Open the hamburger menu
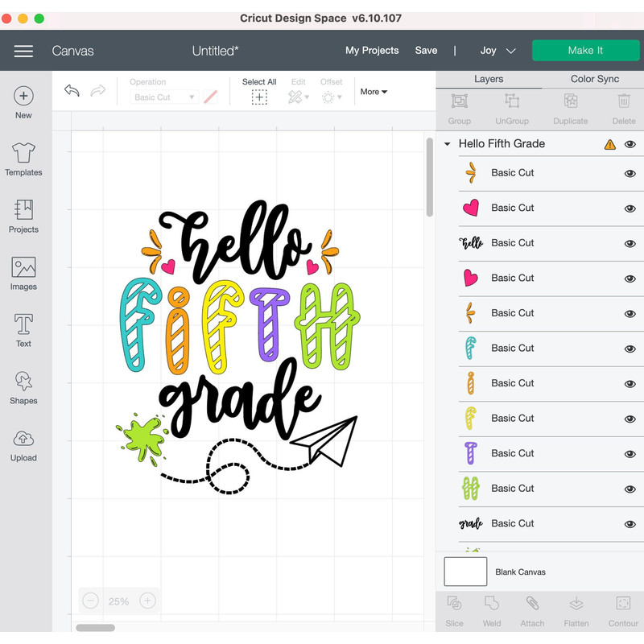Screen dimensions: 644x644 click(x=23, y=51)
